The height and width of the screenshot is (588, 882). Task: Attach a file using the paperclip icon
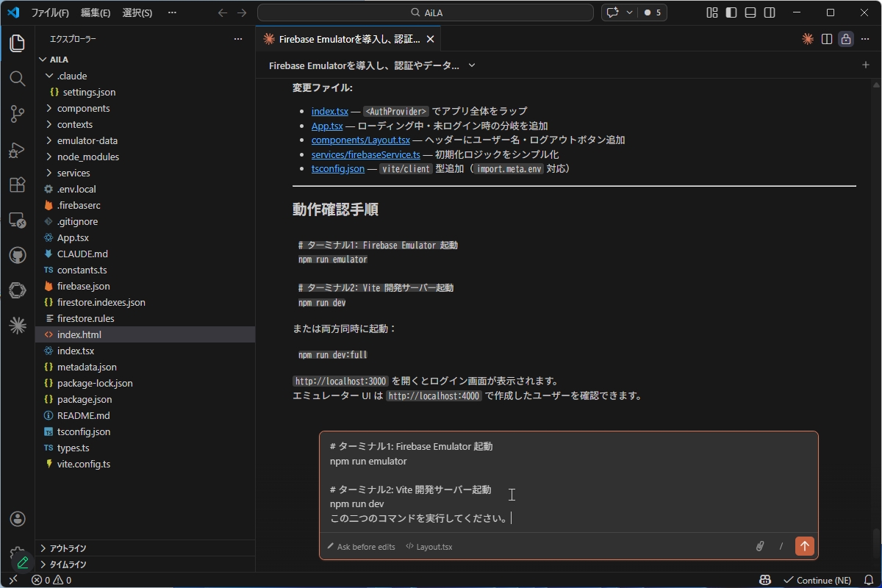(x=760, y=546)
